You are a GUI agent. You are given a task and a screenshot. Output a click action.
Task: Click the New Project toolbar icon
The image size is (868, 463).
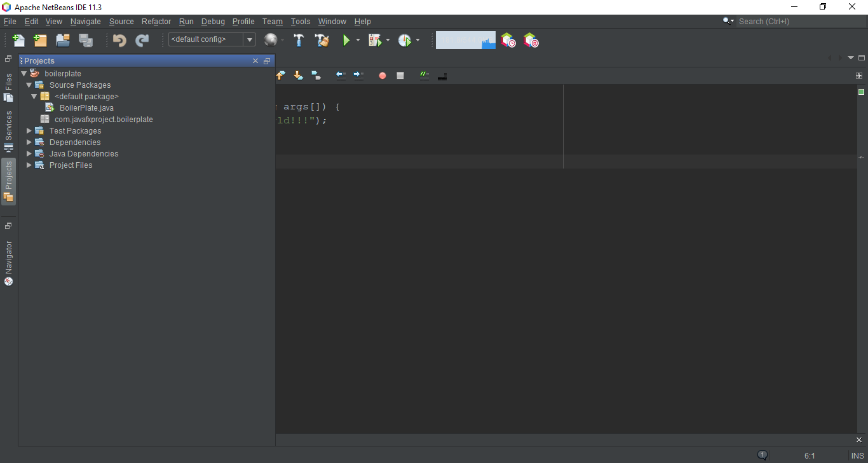40,40
